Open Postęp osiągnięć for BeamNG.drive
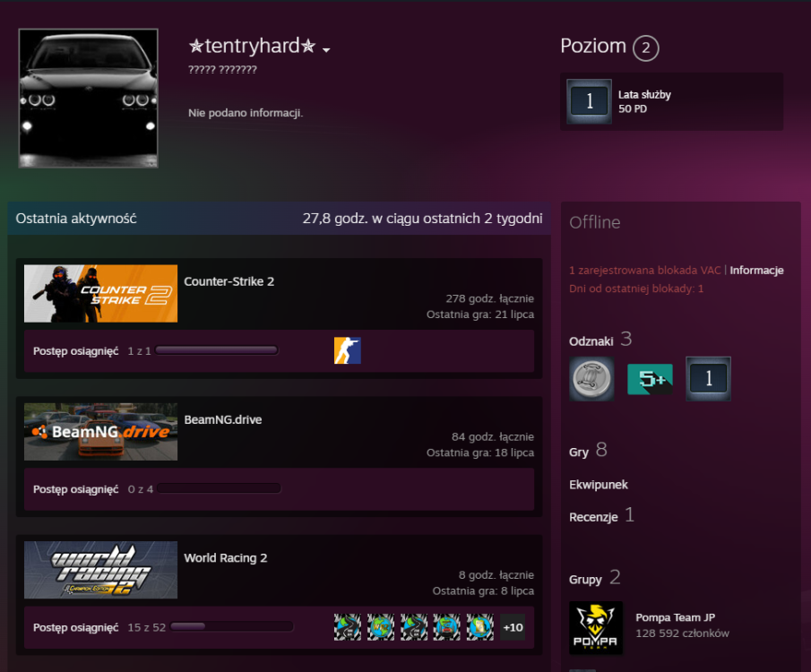The image size is (811, 672). (76, 489)
